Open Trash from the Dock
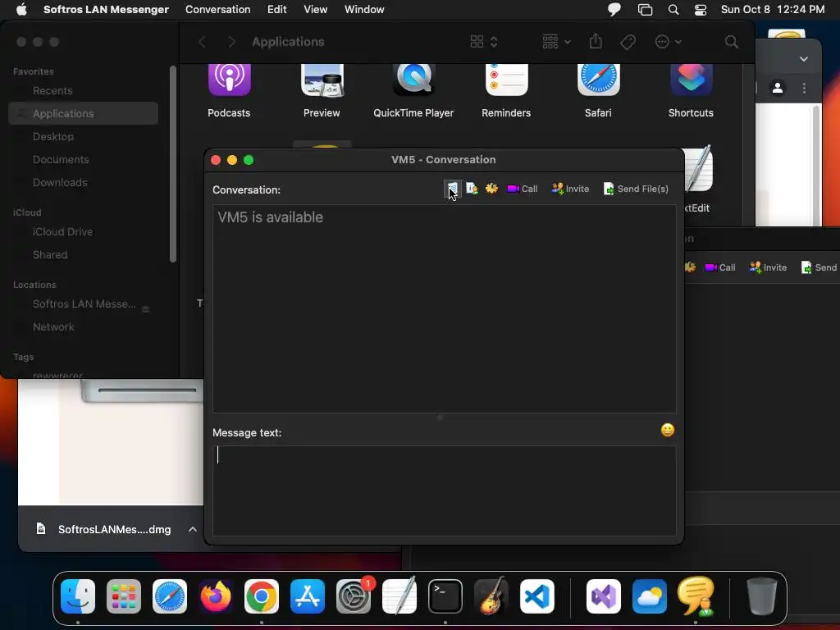 [762, 596]
